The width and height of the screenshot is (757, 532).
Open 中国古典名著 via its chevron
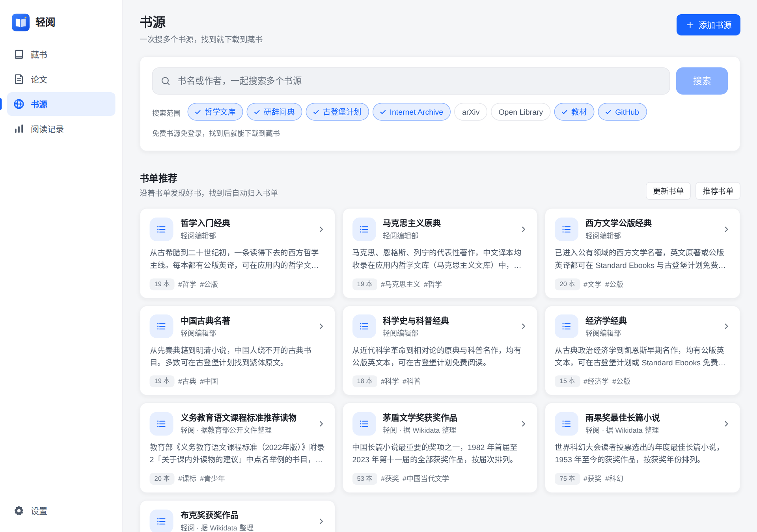pos(321,326)
